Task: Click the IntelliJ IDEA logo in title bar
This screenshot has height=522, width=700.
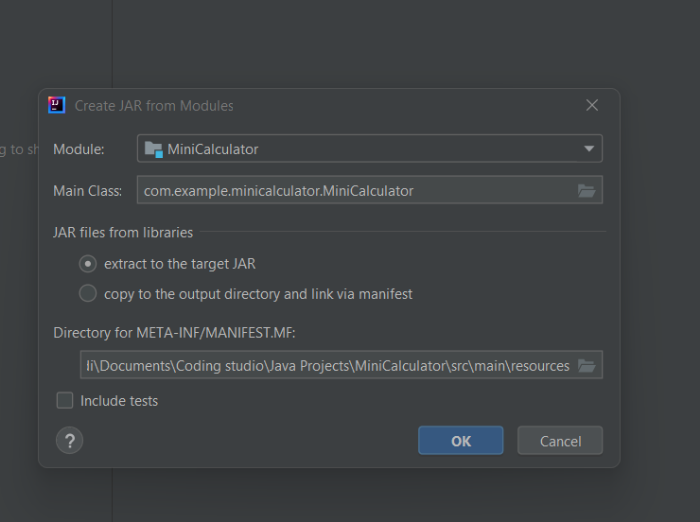Action: tap(57, 105)
